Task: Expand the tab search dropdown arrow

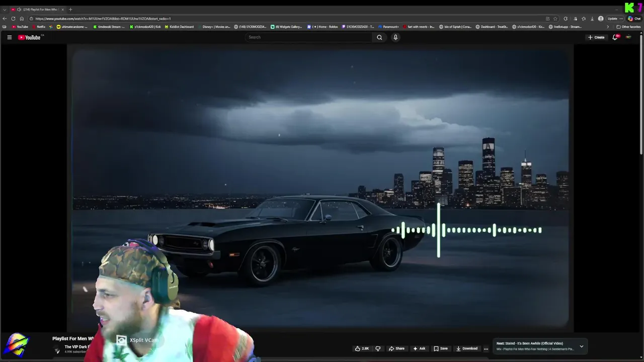Action: click(5, 10)
